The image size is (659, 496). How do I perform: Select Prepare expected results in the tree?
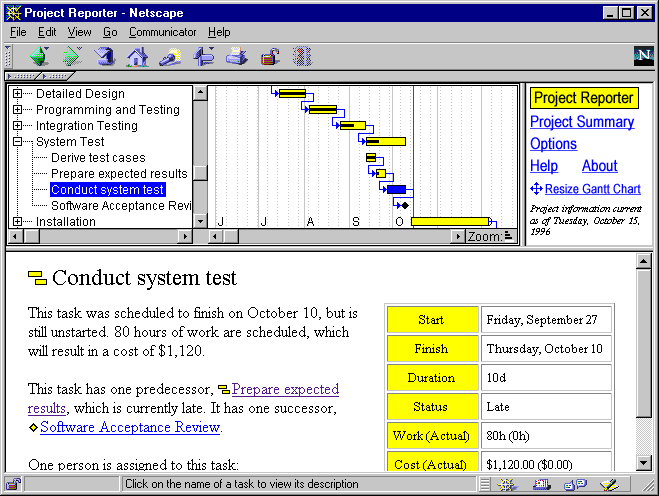tap(119, 174)
